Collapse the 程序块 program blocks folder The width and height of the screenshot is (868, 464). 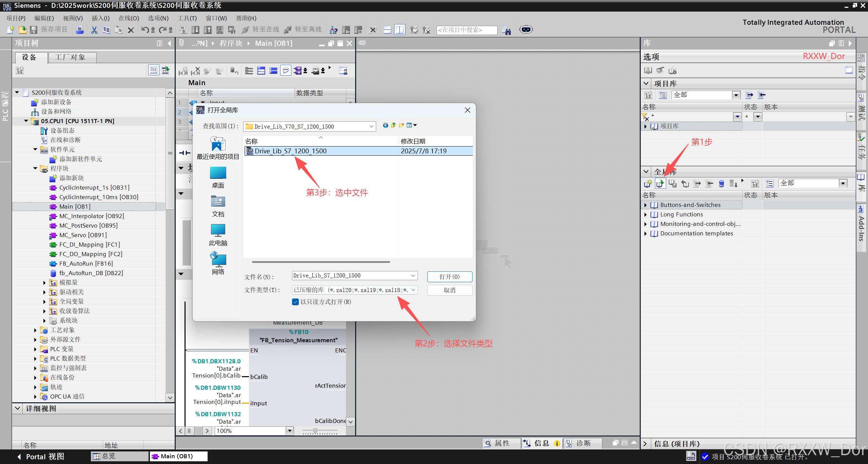35,169
